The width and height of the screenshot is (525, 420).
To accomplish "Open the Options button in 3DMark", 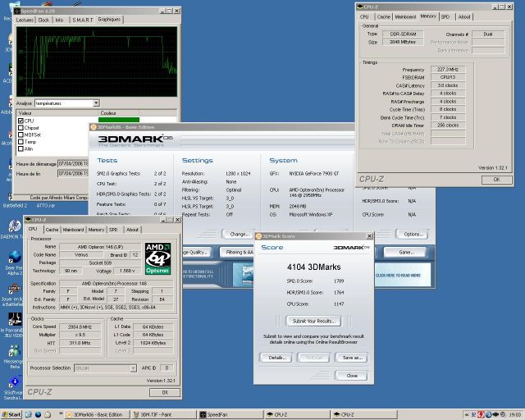I will point(413,234).
